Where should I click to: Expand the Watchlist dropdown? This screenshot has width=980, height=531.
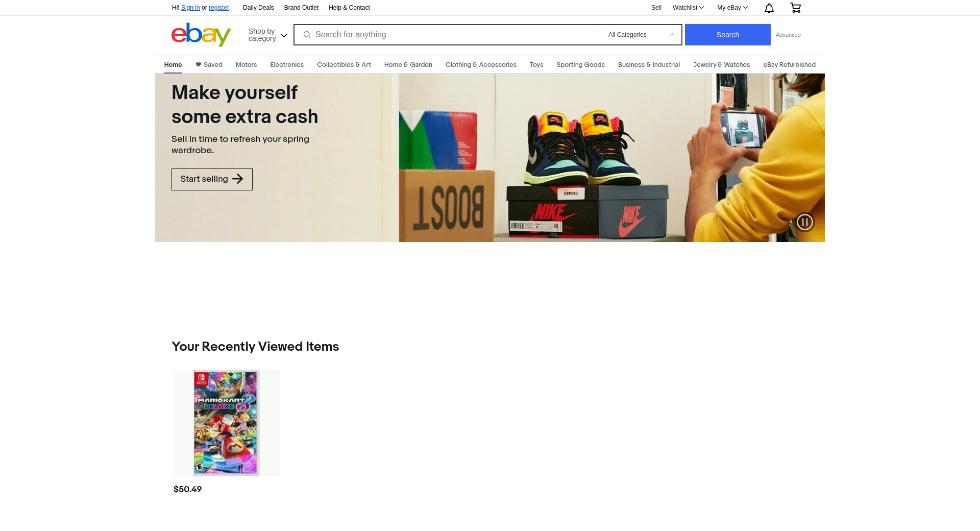pos(688,8)
